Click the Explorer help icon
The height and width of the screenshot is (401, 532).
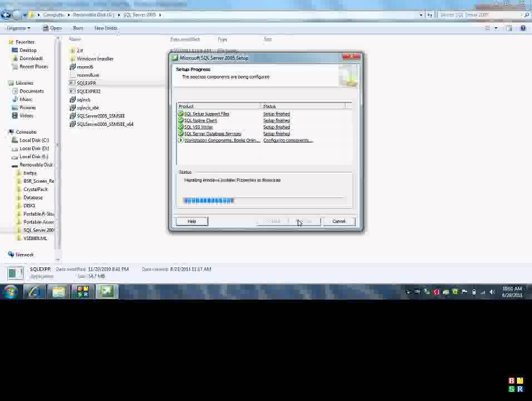tap(523, 28)
